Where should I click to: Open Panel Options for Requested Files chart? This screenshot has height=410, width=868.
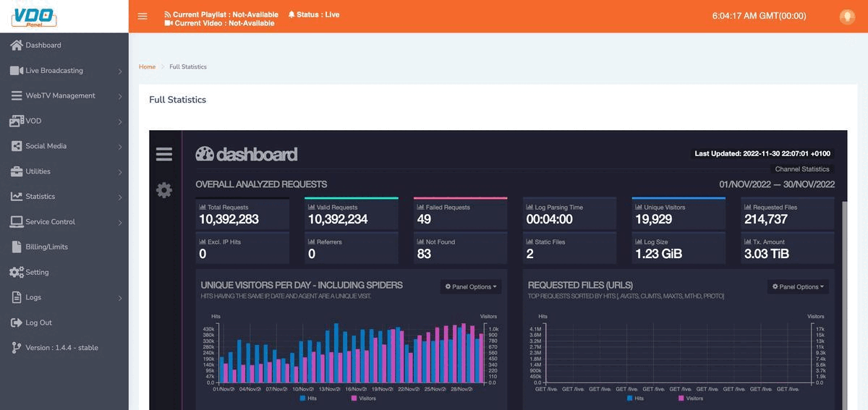[x=798, y=287]
